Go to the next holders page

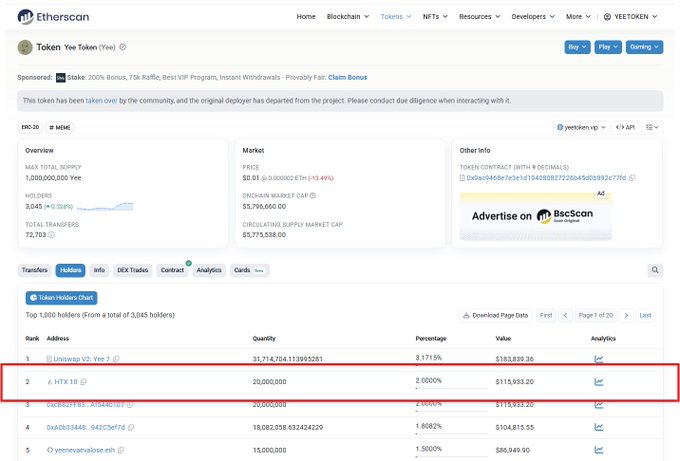tap(626, 315)
